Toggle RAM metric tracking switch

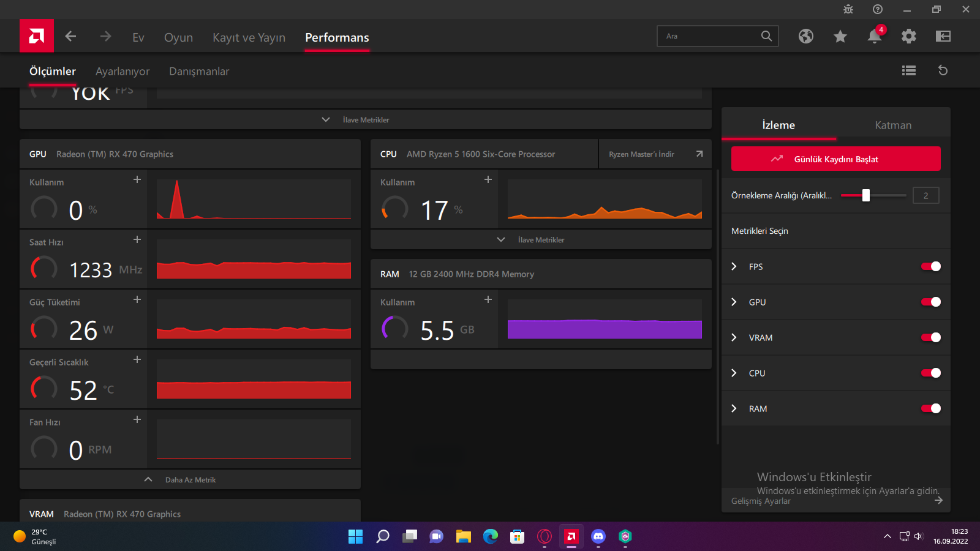tap(931, 408)
